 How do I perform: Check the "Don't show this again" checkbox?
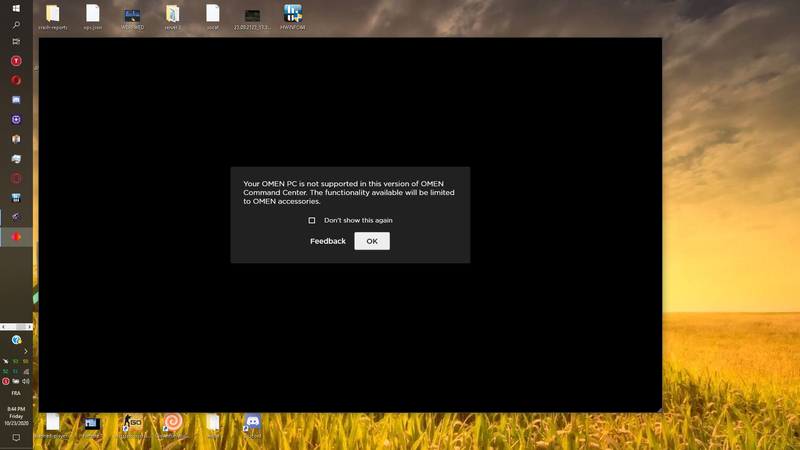[312, 220]
